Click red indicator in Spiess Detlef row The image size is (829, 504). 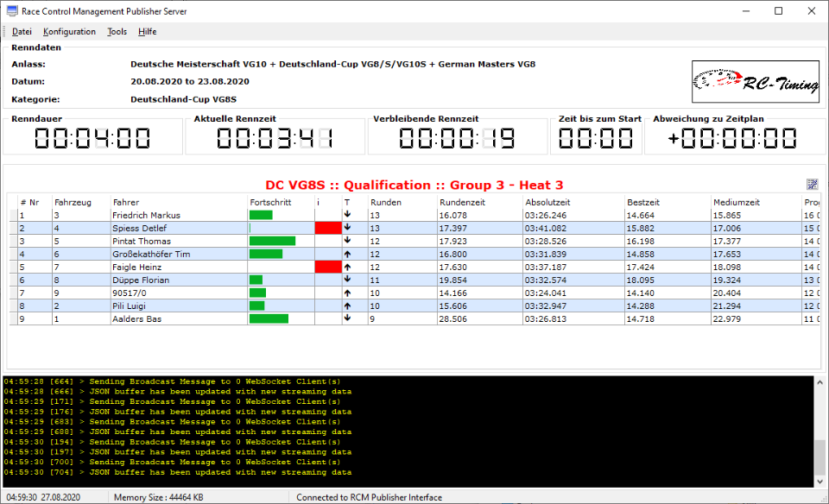[328, 228]
